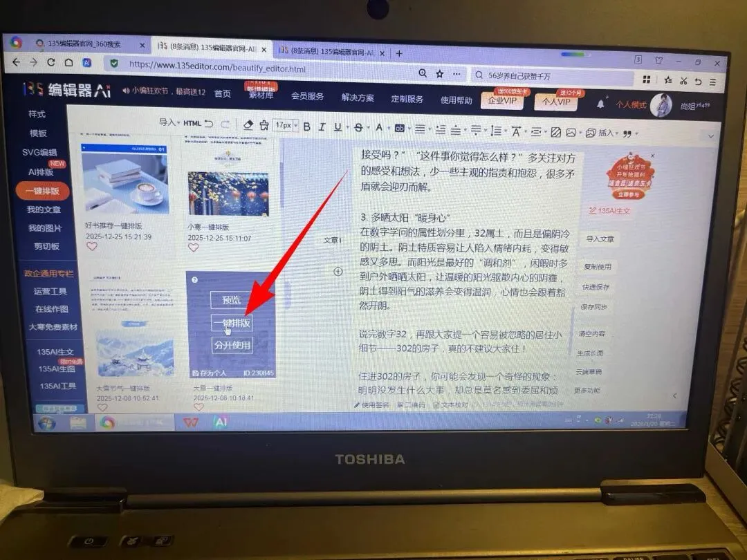Collapse the right side panel arrow

coord(674,395)
